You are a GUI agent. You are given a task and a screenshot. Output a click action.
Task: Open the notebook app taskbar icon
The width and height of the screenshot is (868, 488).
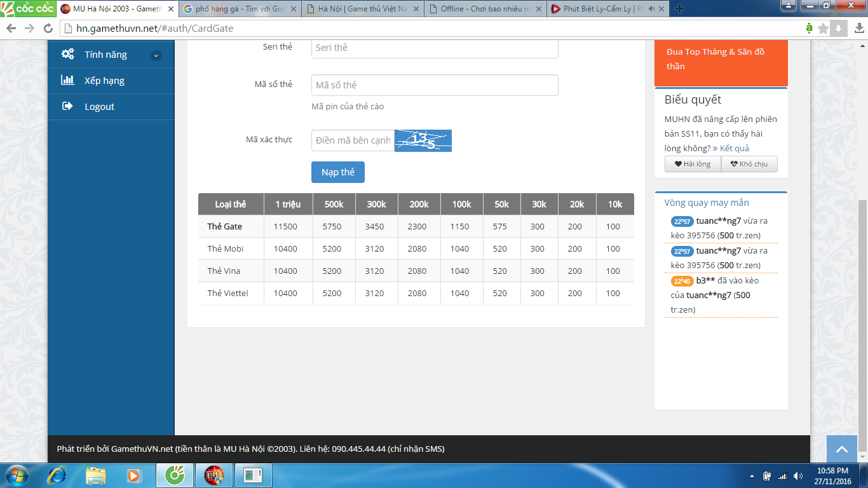253,475
